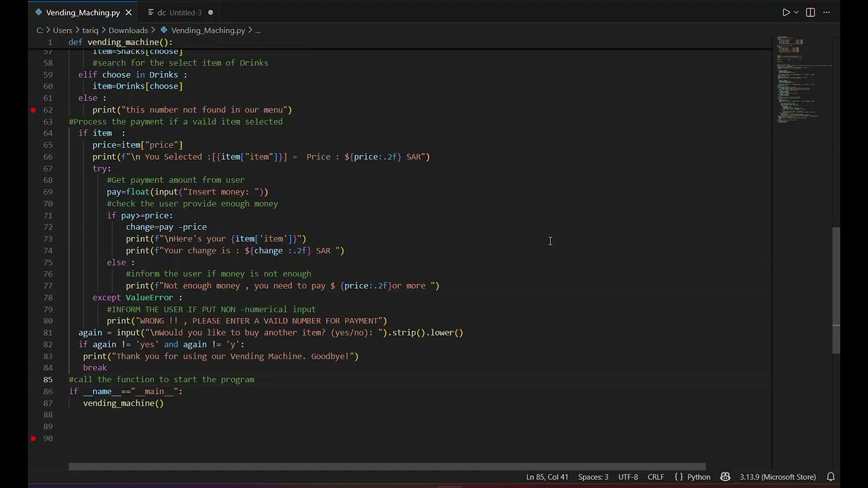Click the 'vending_machine()' call on line 87
Viewport: 868px width, 488px height.
coord(123,403)
